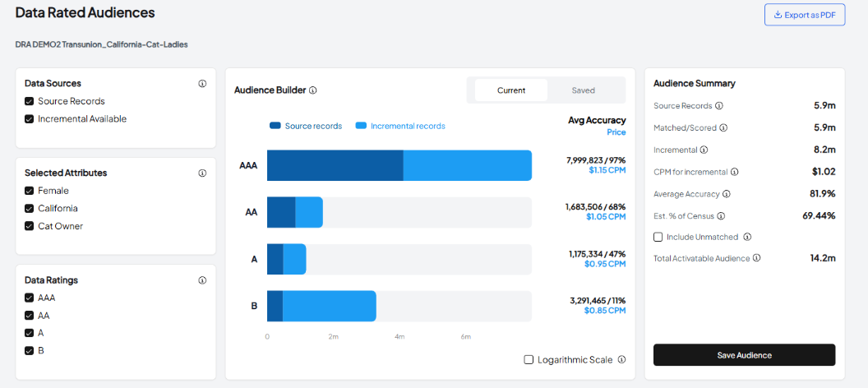868x388 pixels.
Task: Uncheck the Female attribute
Action: [x=30, y=191]
